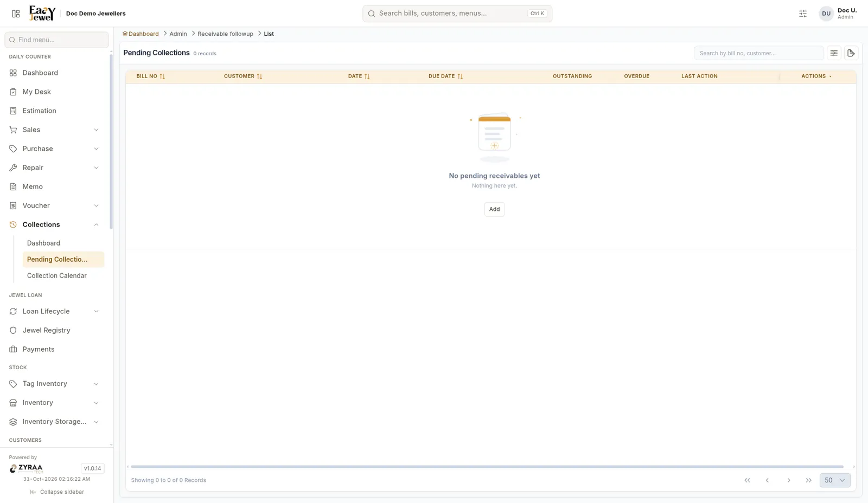Click Collapse sidebar
Image resolution: width=868 pixels, height=503 pixels.
point(57,492)
